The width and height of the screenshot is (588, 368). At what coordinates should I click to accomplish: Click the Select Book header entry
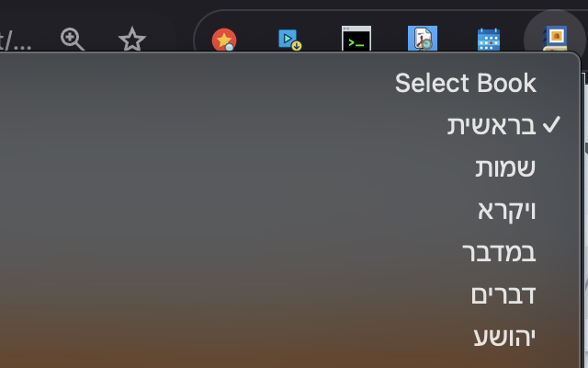(466, 83)
